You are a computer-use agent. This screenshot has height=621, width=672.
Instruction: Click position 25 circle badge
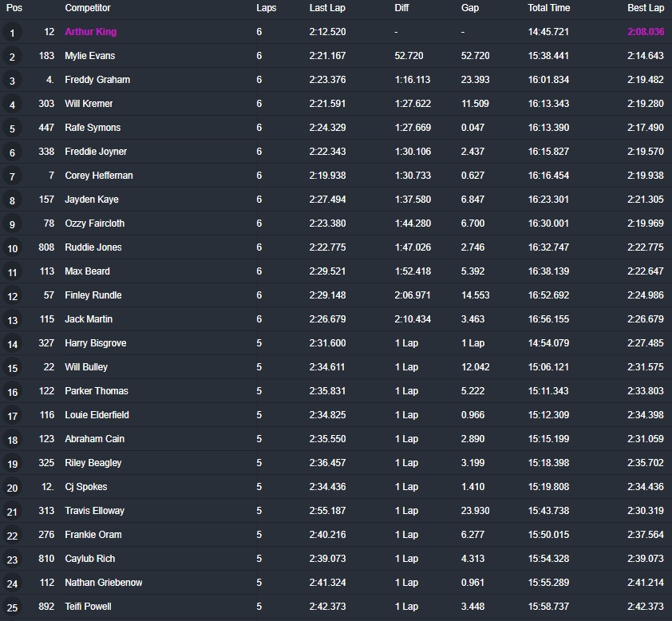[x=12, y=607]
